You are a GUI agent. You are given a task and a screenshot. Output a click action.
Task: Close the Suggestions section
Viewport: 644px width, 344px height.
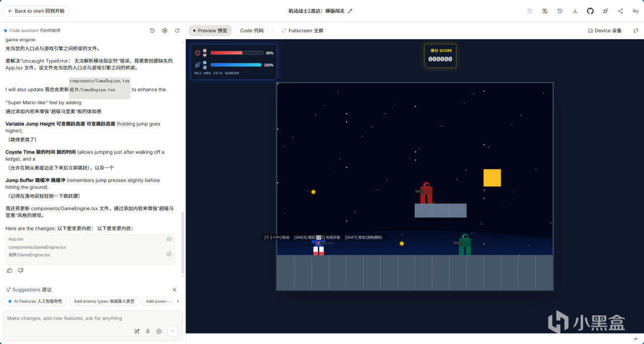[175, 290]
